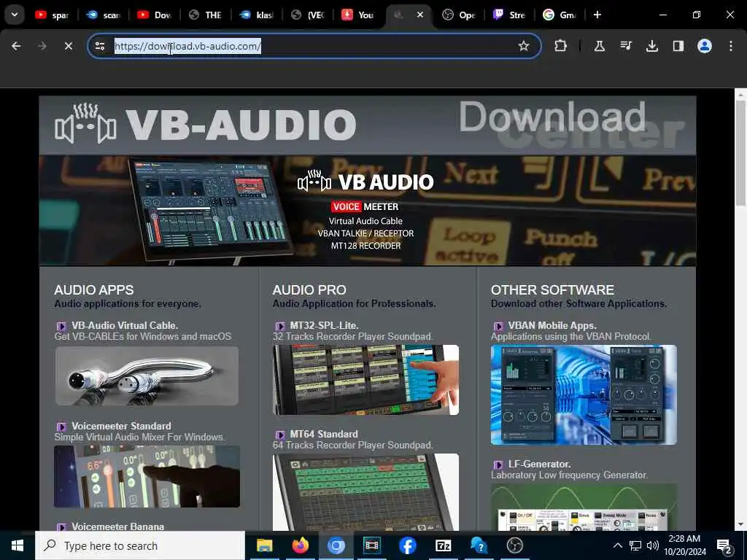747x560 pixels.
Task: Stop loading the page
Action: pyautogui.click(x=69, y=46)
